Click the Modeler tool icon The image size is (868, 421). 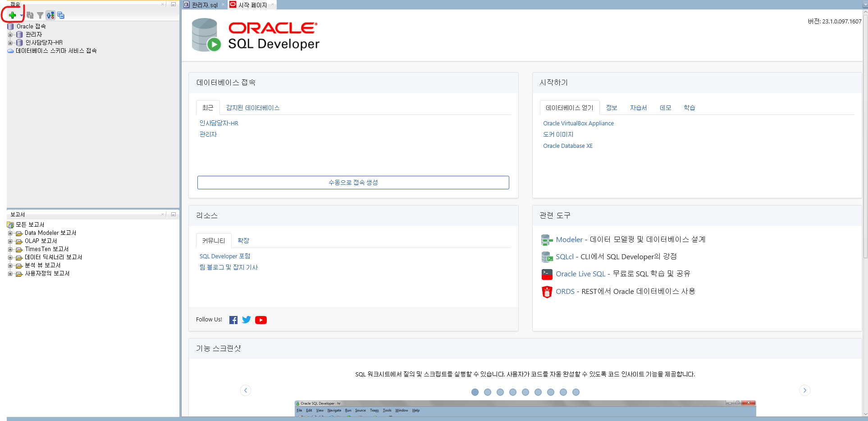547,240
